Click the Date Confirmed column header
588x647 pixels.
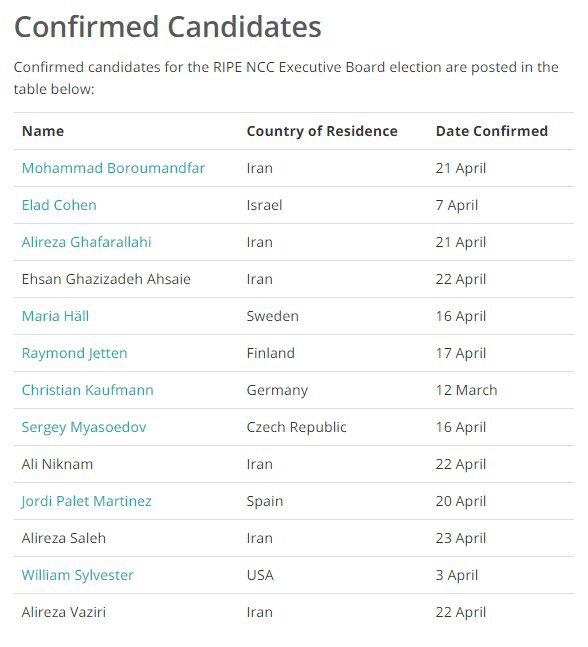pyautogui.click(x=492, y=131)
